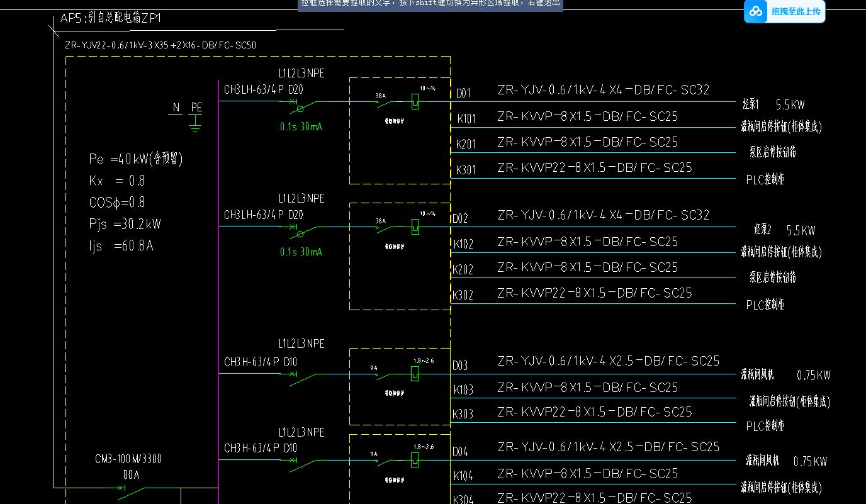
Task: Select CH3H-63/4P D10 label on D03 circuit
Action: (261, 362)
